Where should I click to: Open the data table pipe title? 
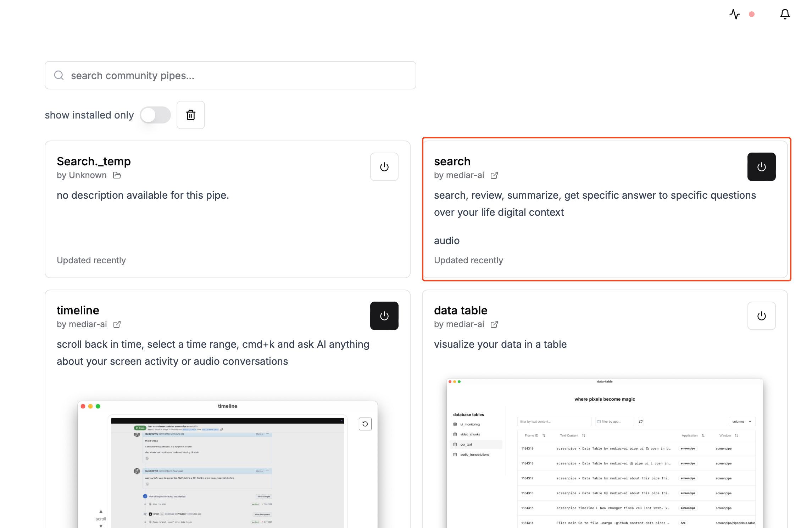461,310
